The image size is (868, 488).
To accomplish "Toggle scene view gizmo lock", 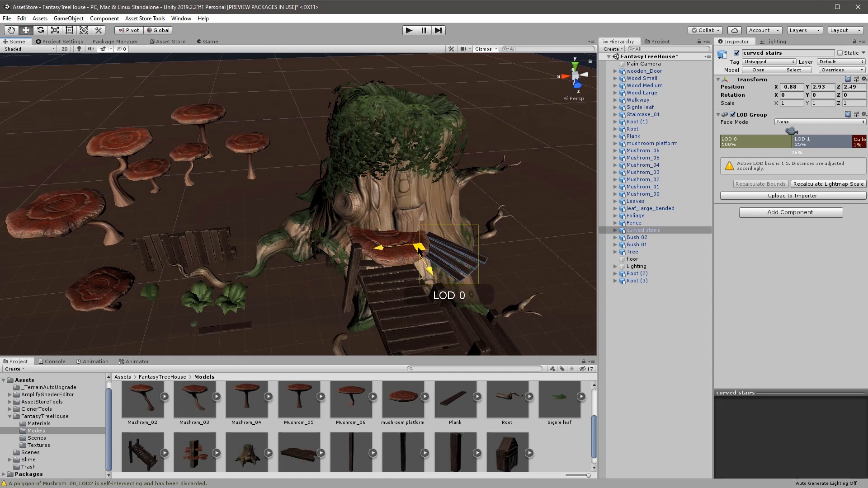I will tap(590, 61).
